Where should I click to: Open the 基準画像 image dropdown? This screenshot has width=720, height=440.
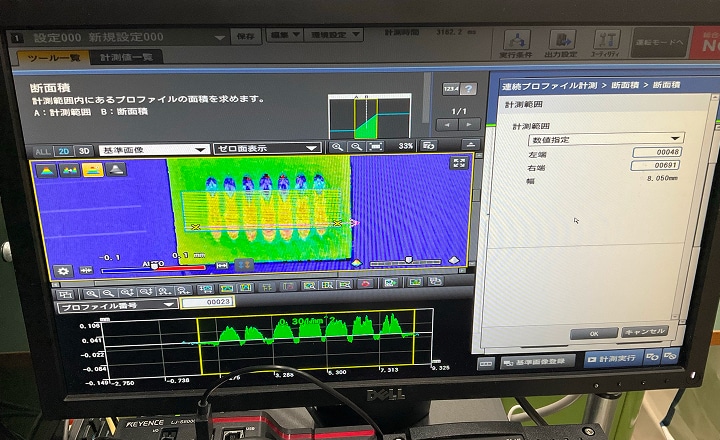pos(152,149)
